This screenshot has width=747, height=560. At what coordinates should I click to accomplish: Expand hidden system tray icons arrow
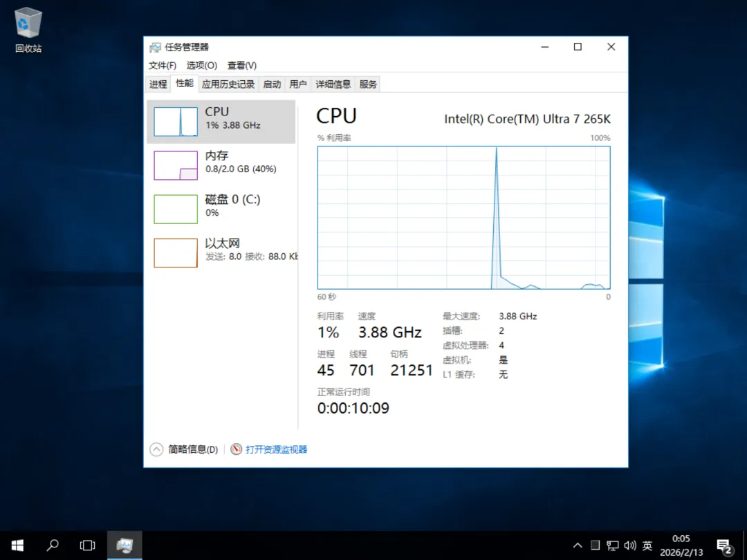(x=578, y=545)
